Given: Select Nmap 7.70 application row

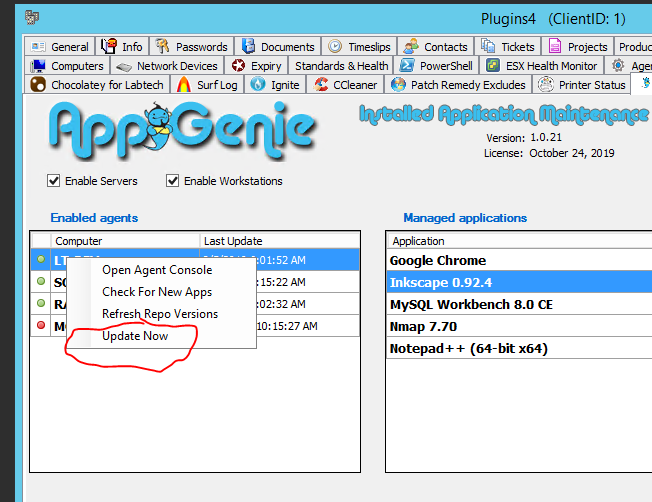Looking at the screenshot, I should pyautogui.click(x=519, y=326).
